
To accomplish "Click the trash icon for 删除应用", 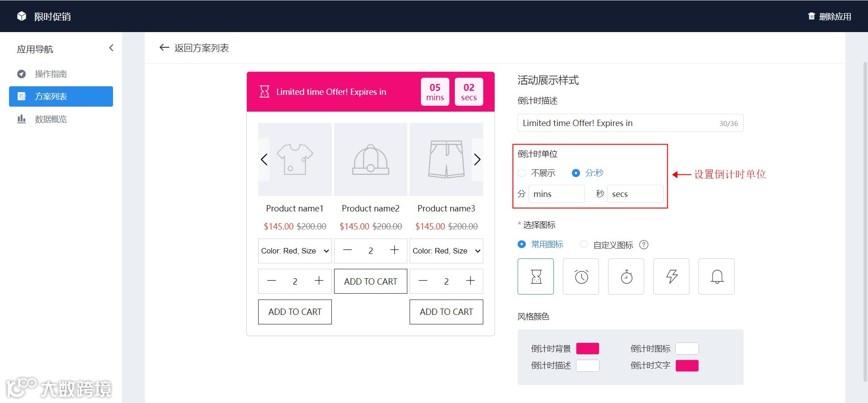I will (811, 16).
